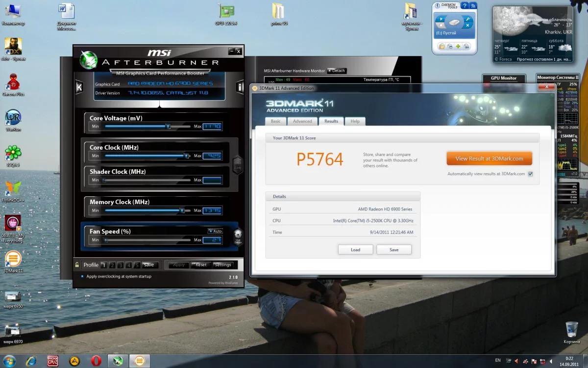The height and width of the screenshot is (368, 588).
Task: Switch to the Basic tab in 3DMark 11
Action: (276, 121)
